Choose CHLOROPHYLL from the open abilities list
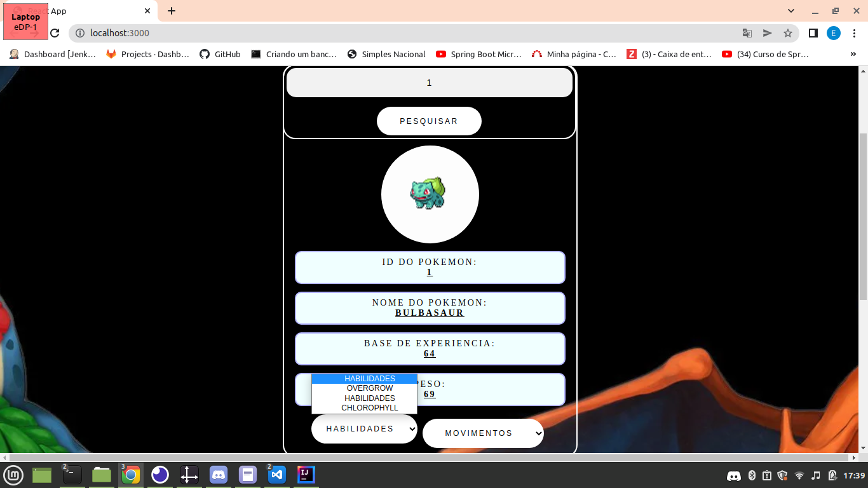Image resolution: width=868 pixels, height=488 pixels. (x=364, y=408)
